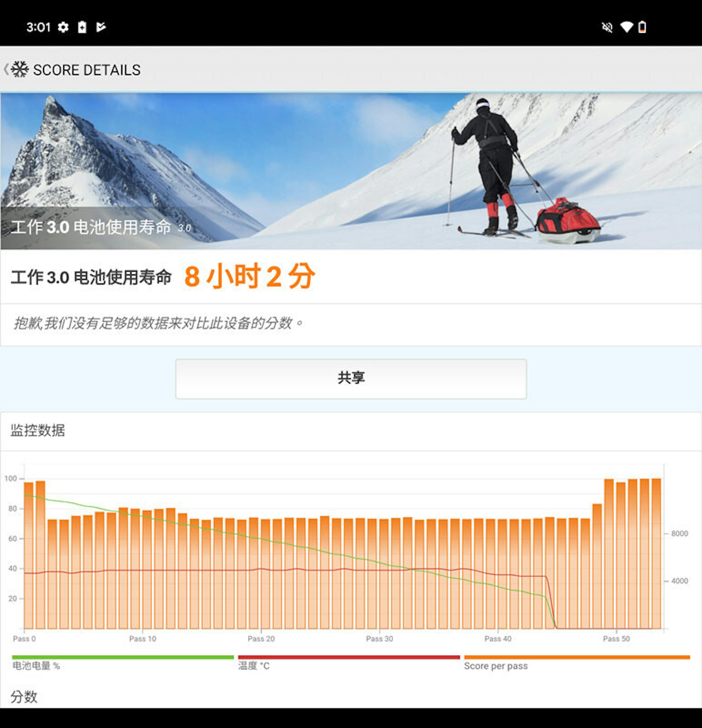Viewport: 702px width, 728px height.
Task: Tap the low battery indicator icon
Action: [x=642, y=27]
